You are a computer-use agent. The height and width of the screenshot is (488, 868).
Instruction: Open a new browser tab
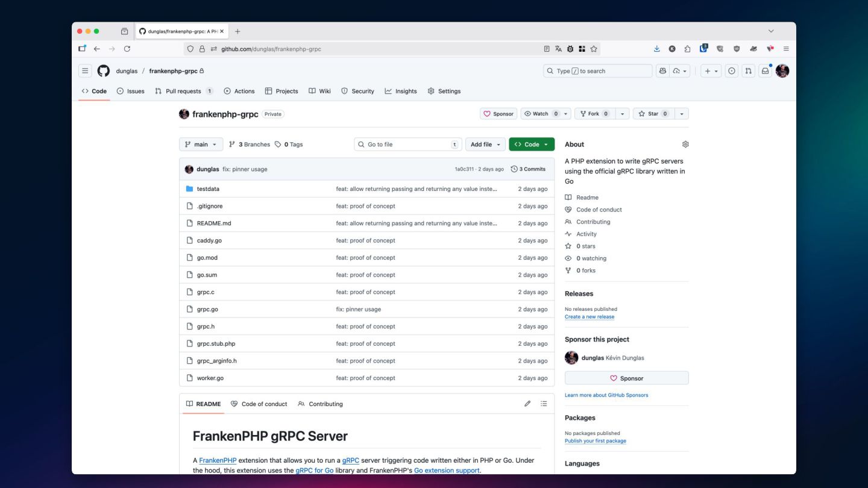click(237, 31)
